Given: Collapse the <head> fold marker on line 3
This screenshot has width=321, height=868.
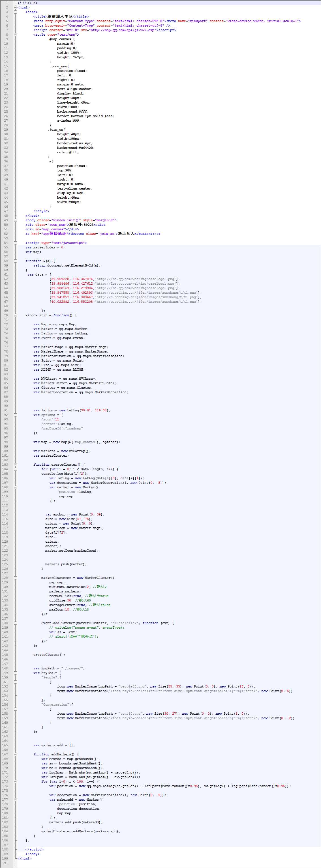Looking at the screenshot, I should click(x=15, y=12).
